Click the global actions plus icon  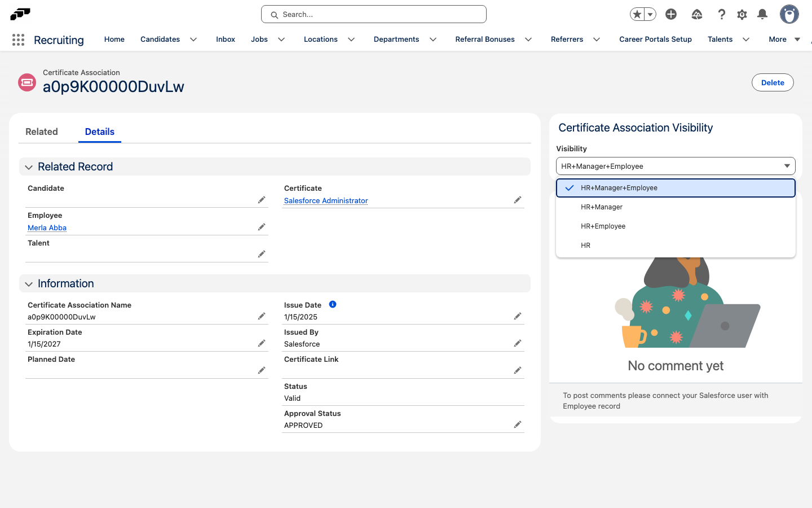tap(671, 14)
